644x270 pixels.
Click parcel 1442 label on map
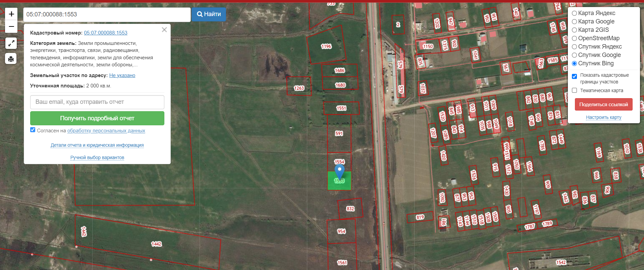tap(156, 244)
